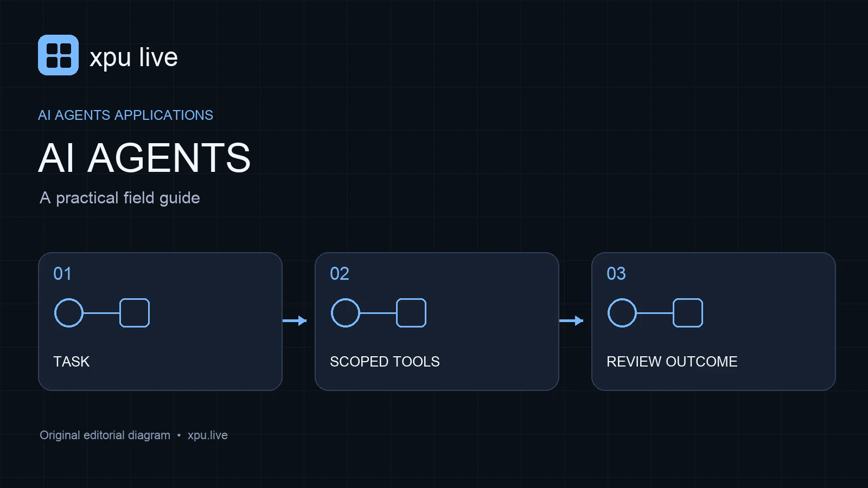Click the circle node icon in the TASK card
This screenshot has height=488, width=868.
(x=69, y=313)
